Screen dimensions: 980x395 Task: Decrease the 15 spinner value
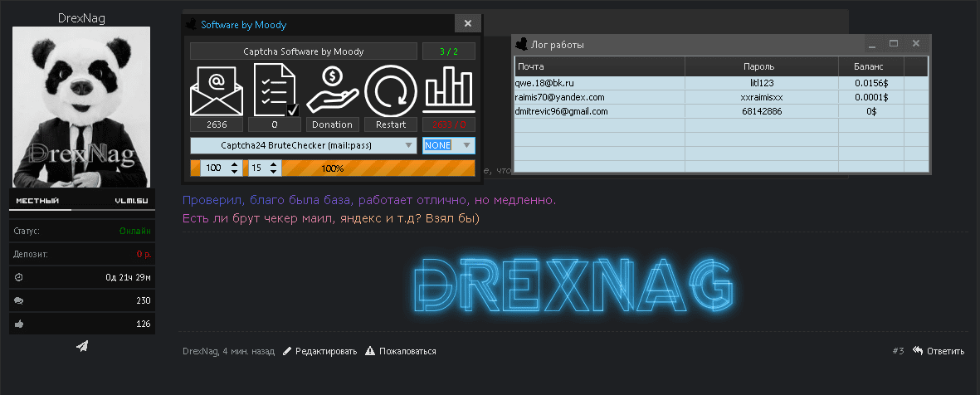[275, 172]
